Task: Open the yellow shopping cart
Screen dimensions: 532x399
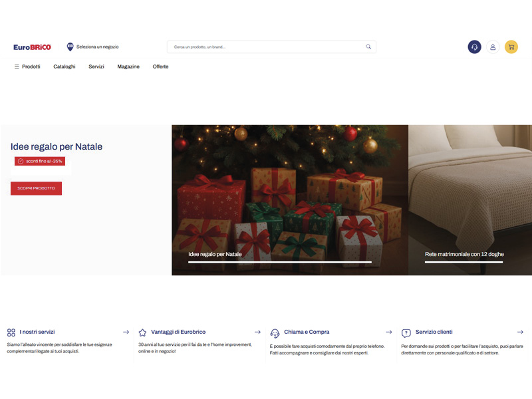Action: point(511,47)
